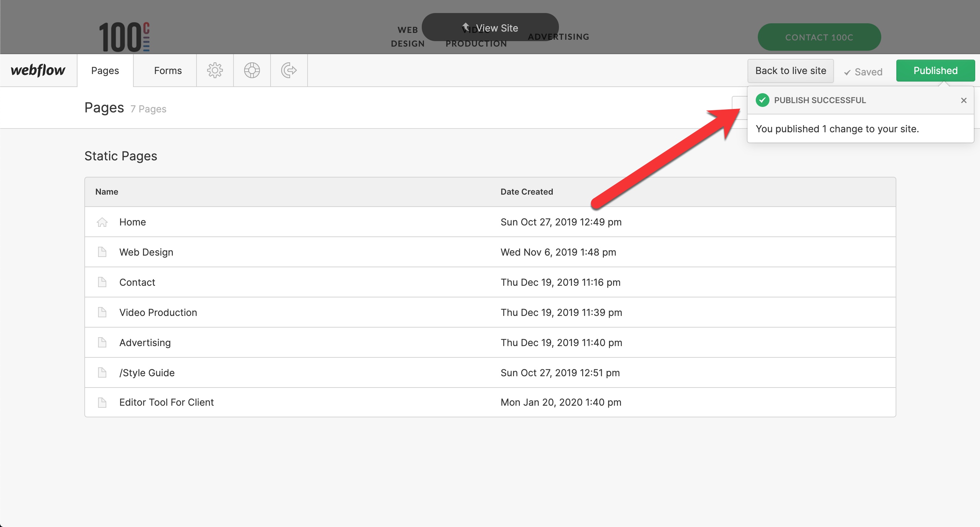Close the Publish Successful notification

tap(963, 100)
